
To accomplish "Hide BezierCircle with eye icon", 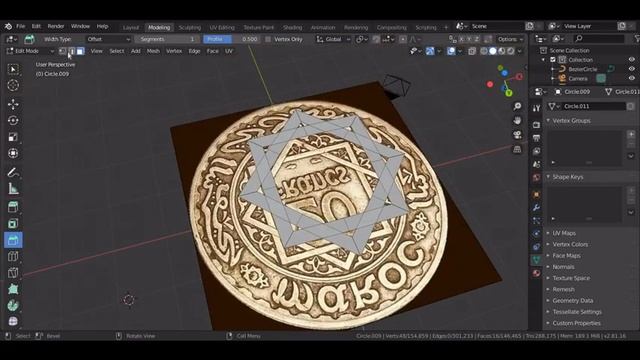I will 632,69.
